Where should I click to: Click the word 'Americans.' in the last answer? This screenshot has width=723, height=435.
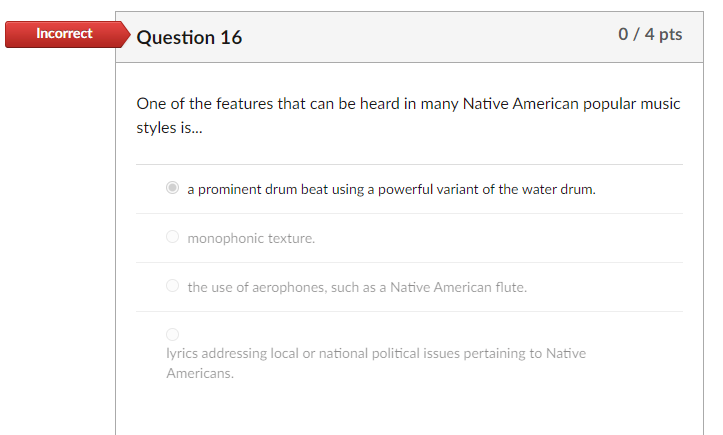pyautogui.click(x=199, y=373)
